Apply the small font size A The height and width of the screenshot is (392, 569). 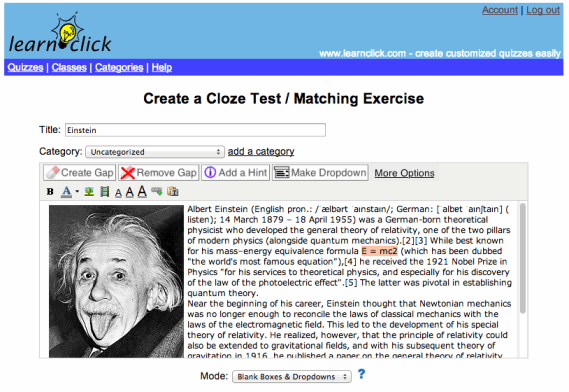[118, 193]
